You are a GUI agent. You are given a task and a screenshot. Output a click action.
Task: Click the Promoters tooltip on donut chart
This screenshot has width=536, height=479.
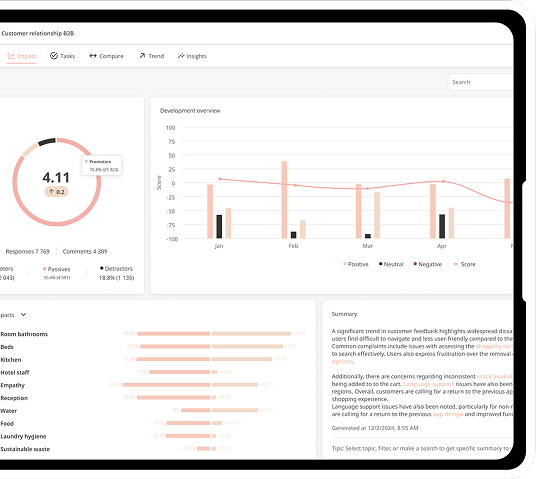click(102, 165)
